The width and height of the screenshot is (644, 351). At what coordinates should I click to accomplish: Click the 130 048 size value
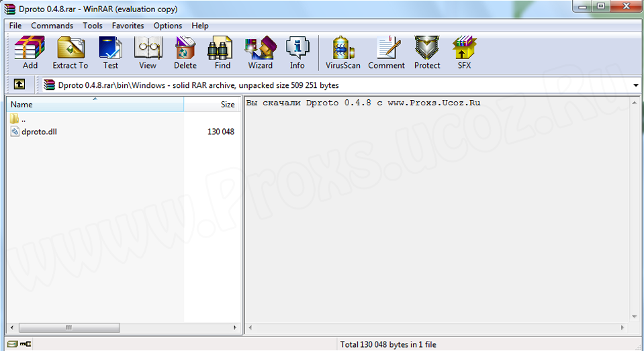click(x=220, y=132)
